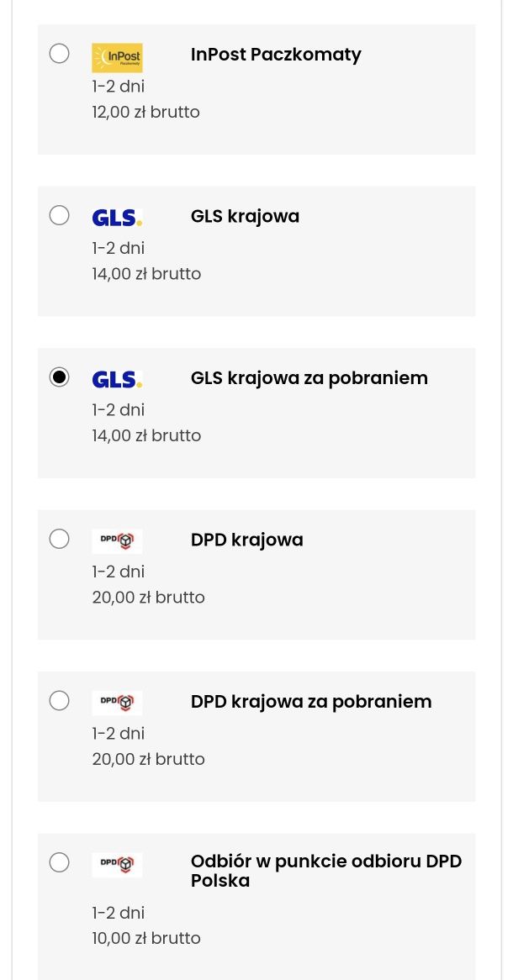
Task: Click the 10,00 zł brutto price
Action: [x=146, y=939]
